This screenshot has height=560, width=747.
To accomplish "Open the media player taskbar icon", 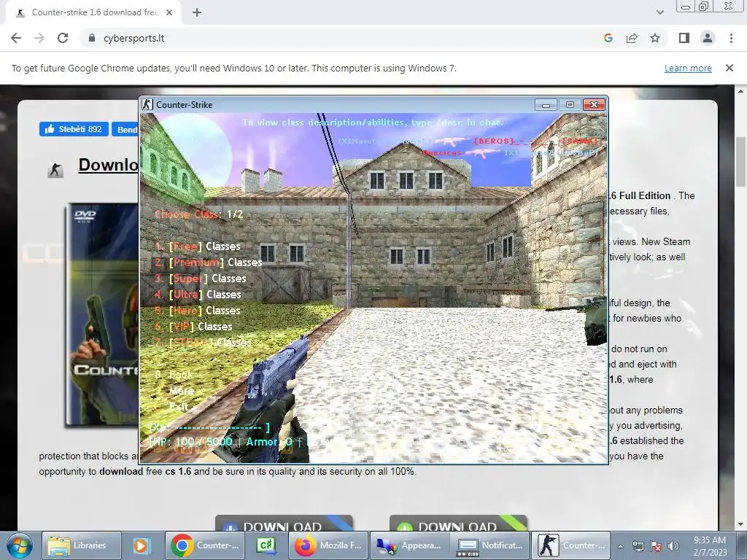I will 141,545.
